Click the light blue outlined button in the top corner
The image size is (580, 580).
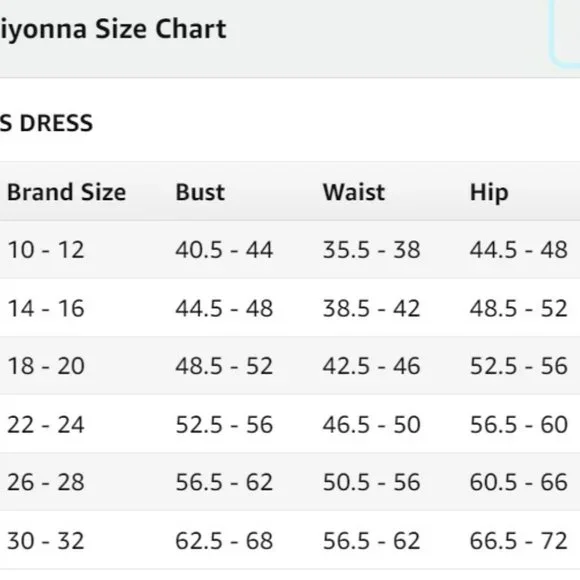pos(565,33)
